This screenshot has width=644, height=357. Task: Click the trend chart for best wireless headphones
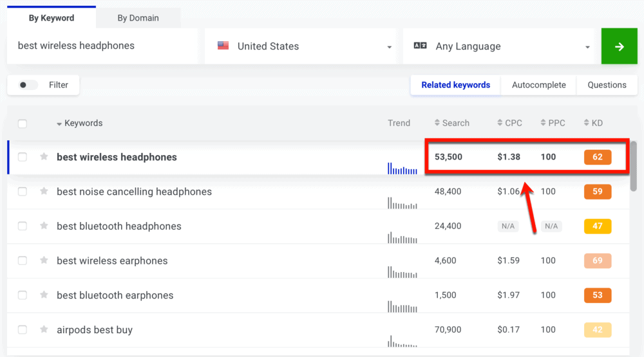click(x=402, y=169)
